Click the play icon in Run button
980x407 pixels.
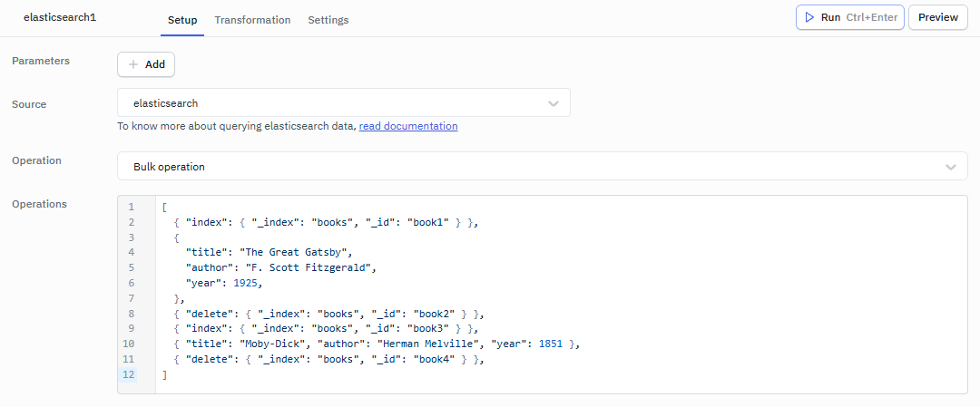pos(809,17)
